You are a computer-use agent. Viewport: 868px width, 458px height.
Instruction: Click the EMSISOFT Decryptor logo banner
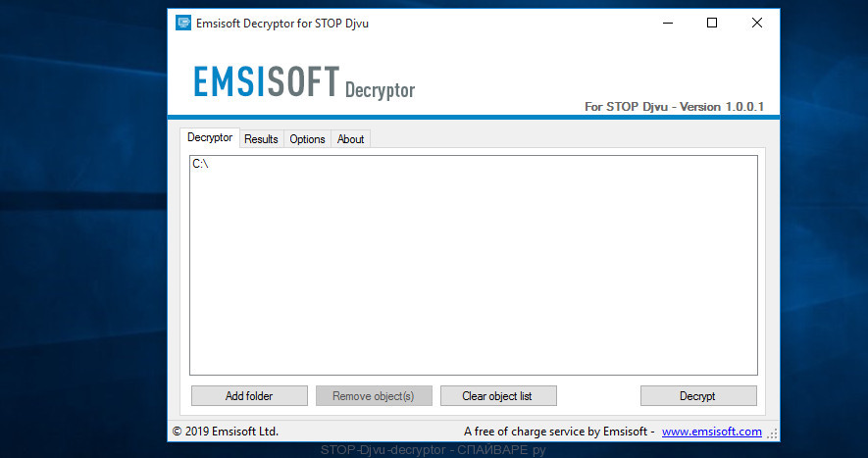coord(304,82)
